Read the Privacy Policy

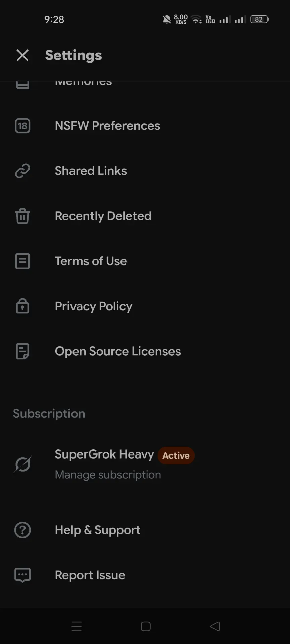145,306
